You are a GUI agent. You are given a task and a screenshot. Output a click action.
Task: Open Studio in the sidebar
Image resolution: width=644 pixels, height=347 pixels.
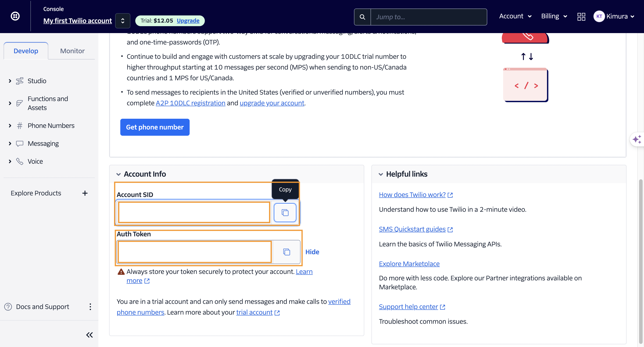point(37,81)
